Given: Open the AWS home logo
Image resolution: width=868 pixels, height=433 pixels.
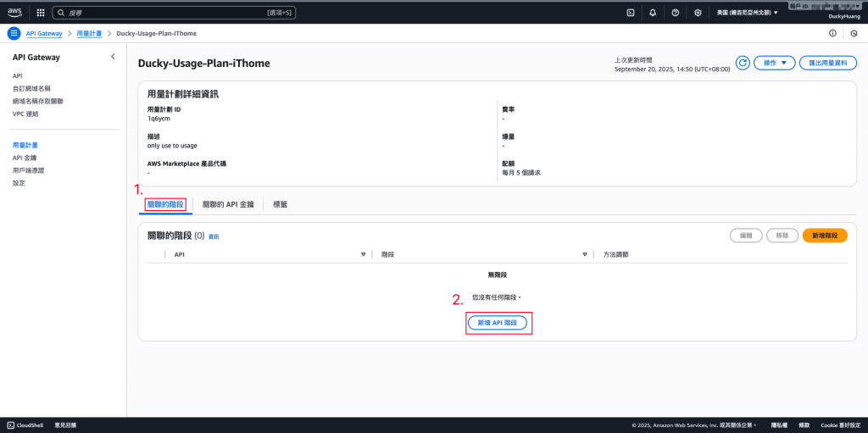Looking at the screenshot, I should tap(14, 12).
